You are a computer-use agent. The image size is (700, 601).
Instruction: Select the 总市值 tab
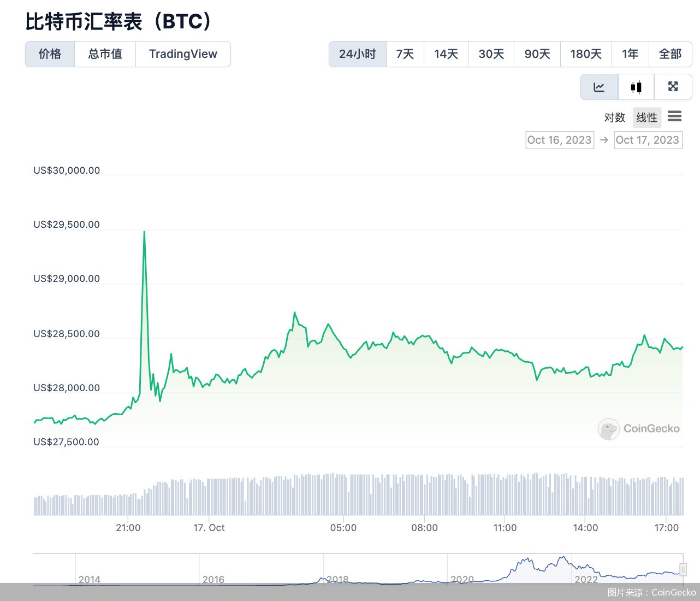click(105, 54)
